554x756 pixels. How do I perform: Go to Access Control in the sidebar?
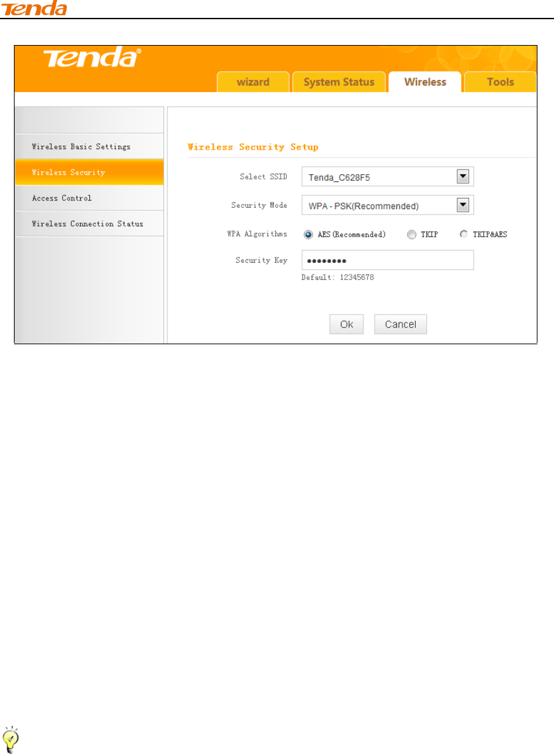coord(89,198)
